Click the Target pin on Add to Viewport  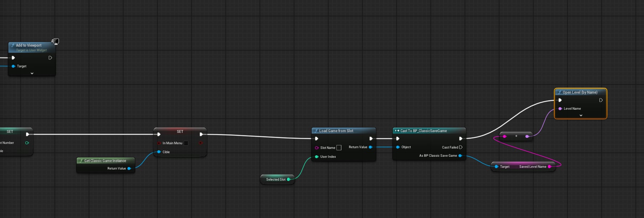pyautogui.click(x=14, y=66)
